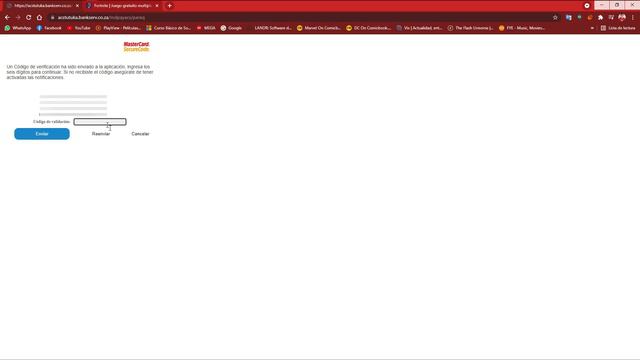Click the orange extension icon in toolbar
Screen dimensions: 640x360
(x=590, y=18)
